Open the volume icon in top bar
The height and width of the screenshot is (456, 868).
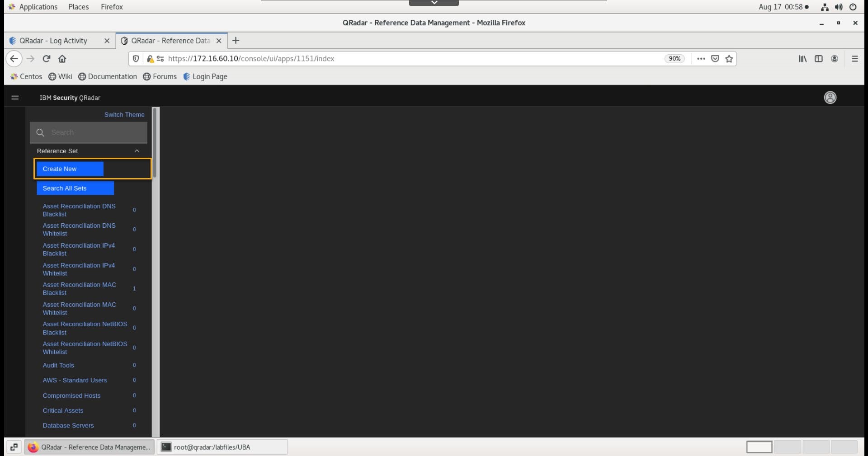point(839,7)
